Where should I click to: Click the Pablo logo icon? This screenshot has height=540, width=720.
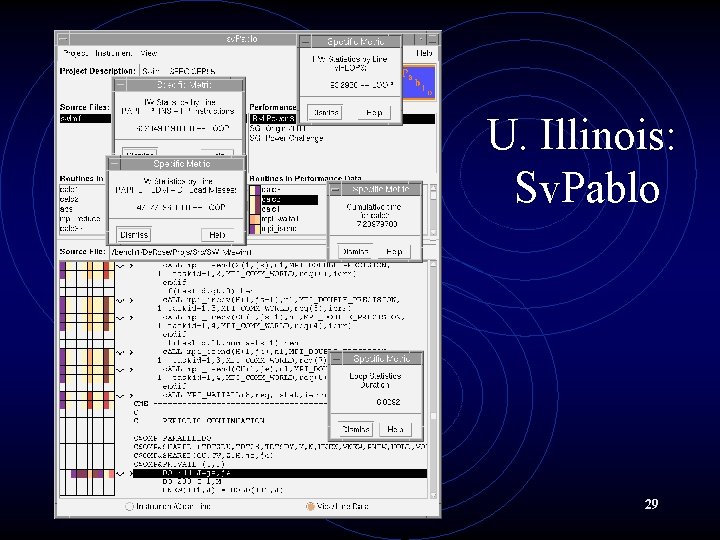418,83
